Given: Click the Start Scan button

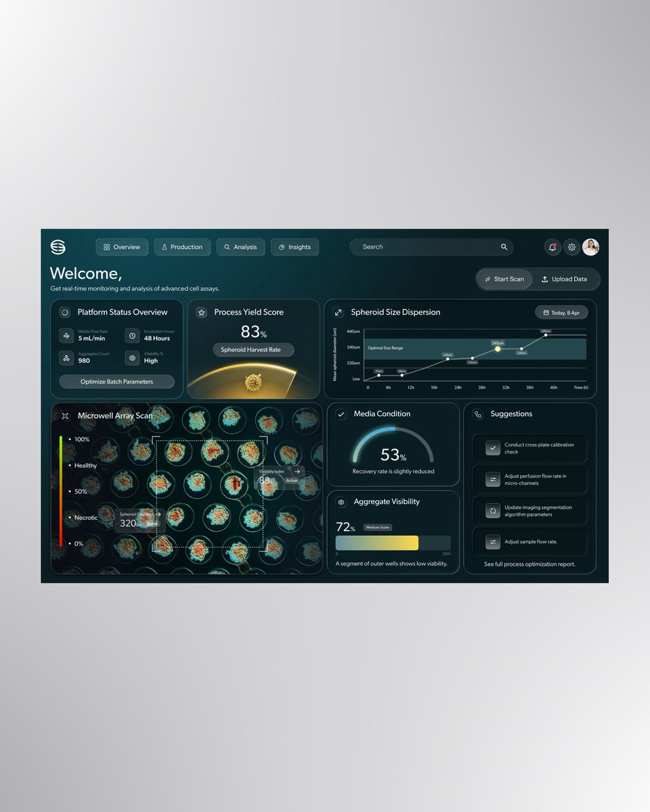Looking at the screenshot, I should [x=504, y=279].
